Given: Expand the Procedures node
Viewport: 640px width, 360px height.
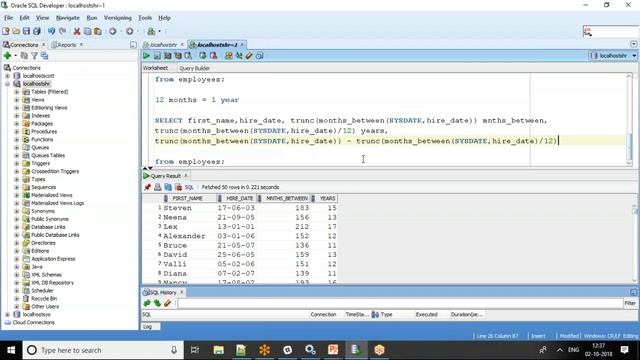Looking at the screenshot, I should click(x=17, y=131).
